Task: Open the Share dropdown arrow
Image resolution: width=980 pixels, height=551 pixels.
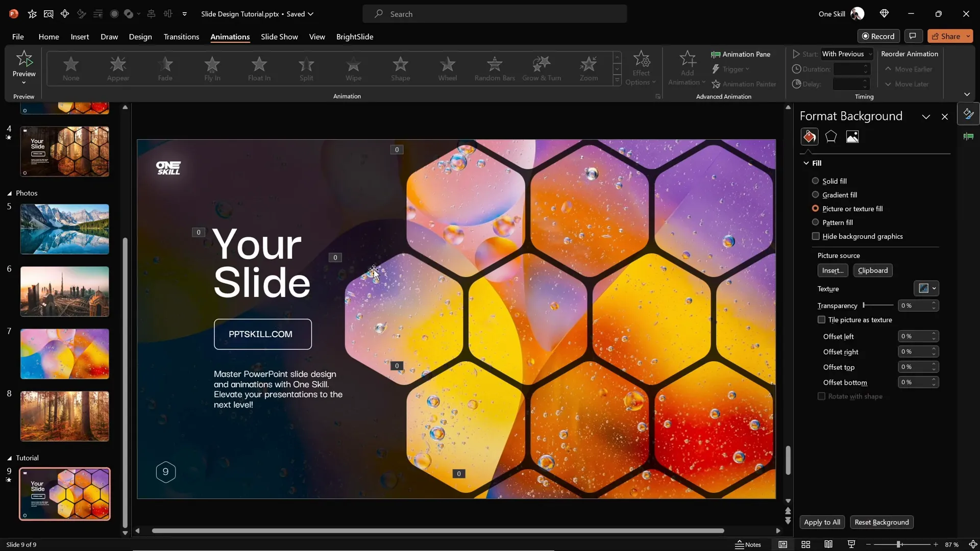Action: click(x=968, y=36)
